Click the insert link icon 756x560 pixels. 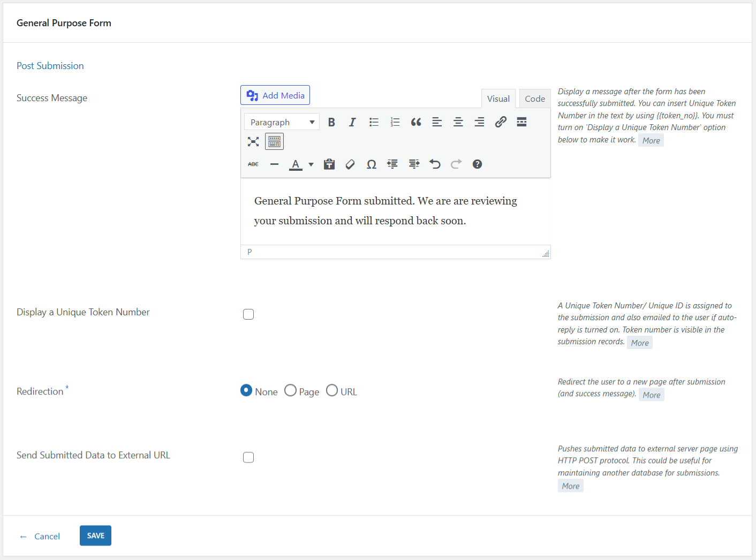click(x=501, y=122)
